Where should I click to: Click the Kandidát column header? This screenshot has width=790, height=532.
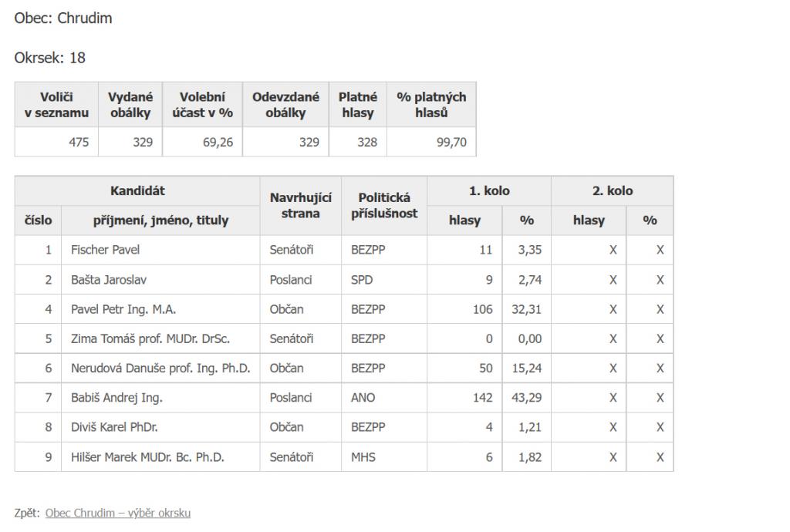137,190
